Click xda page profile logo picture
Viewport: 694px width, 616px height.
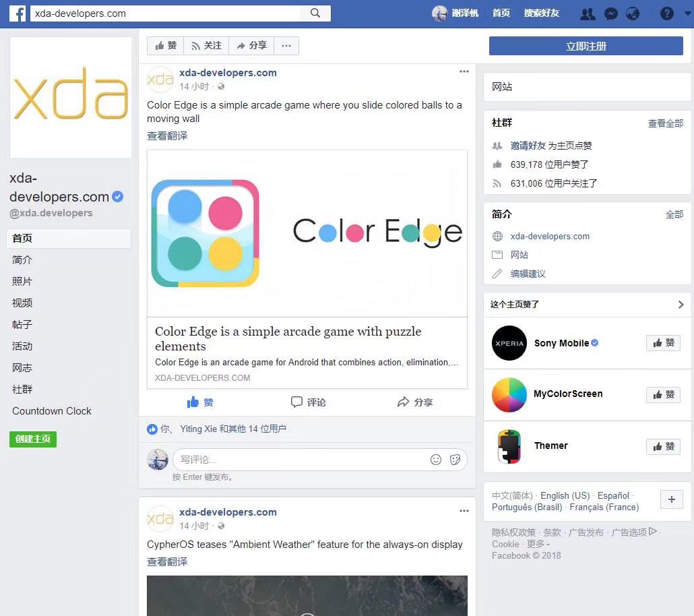point(71,98)
